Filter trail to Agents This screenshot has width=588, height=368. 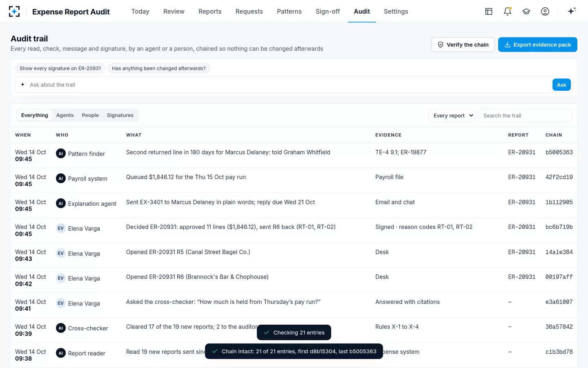click(65, 115)
